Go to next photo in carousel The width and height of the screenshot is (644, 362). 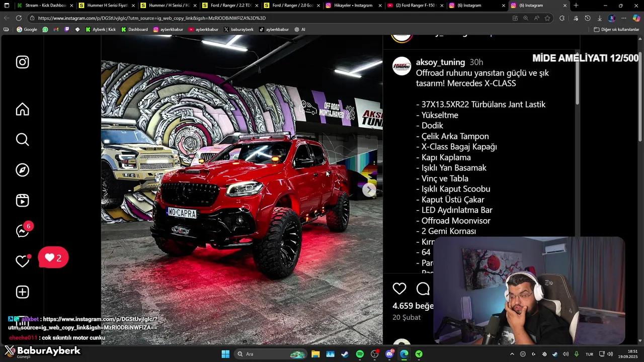[369, 190]
